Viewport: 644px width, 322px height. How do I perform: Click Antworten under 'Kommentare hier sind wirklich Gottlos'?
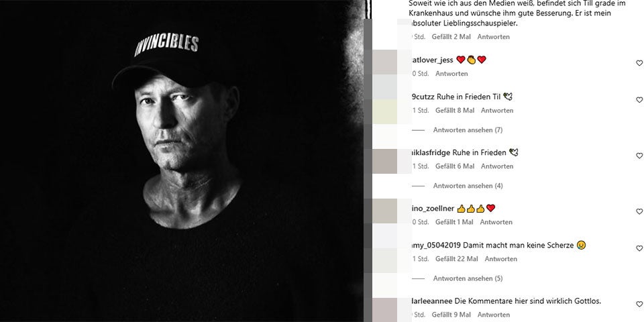tap(493, 315)
